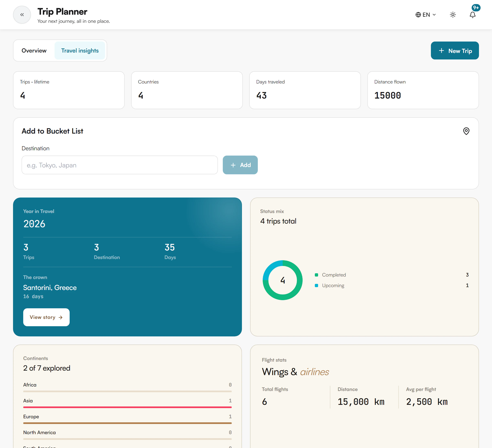Click "4 trips total" text

(x=278, y=221)
